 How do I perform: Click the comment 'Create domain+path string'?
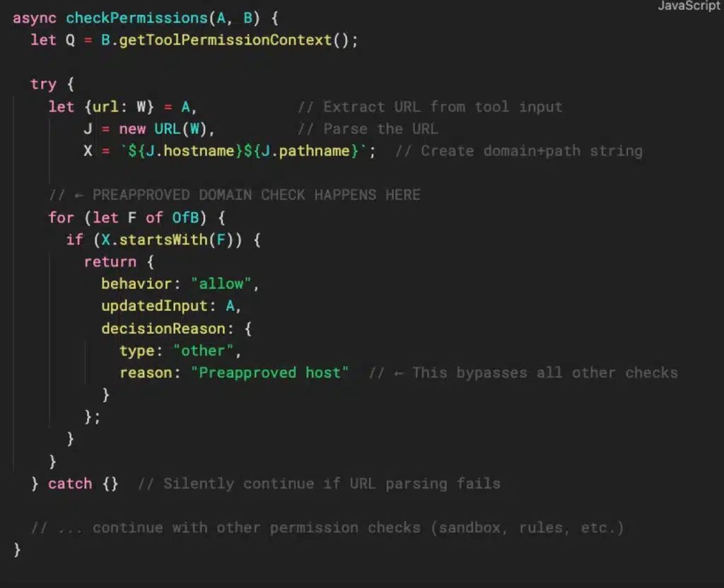(x=519, y=151)
